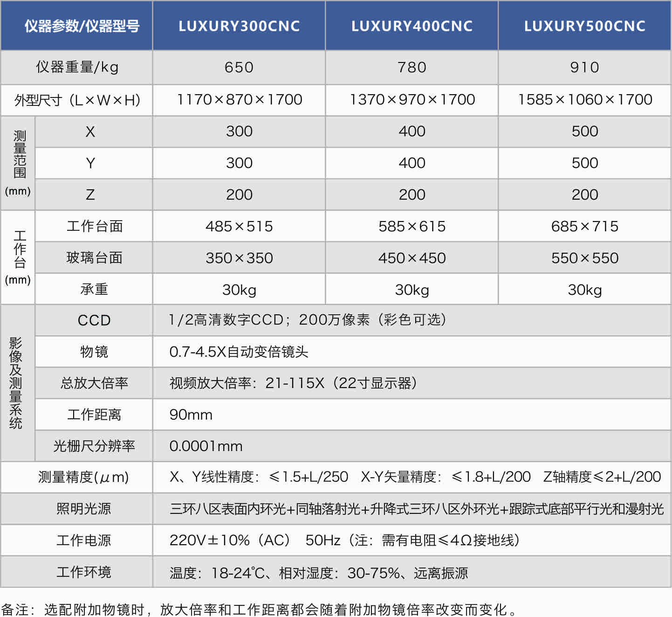Image resolution: width=672 pixels, height=617 pixels.
Task: Click the 玻璃台面 row label
Action: point(95,258)
